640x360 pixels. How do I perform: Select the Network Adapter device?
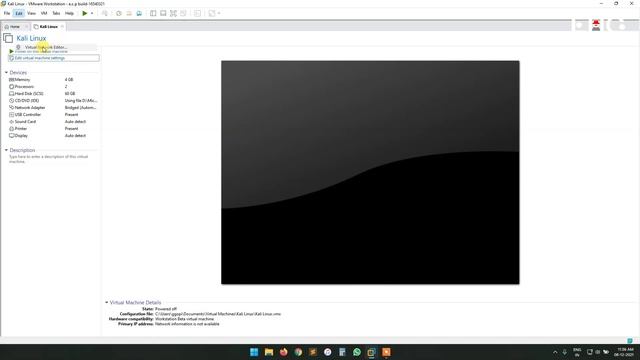tap(53, 107)
